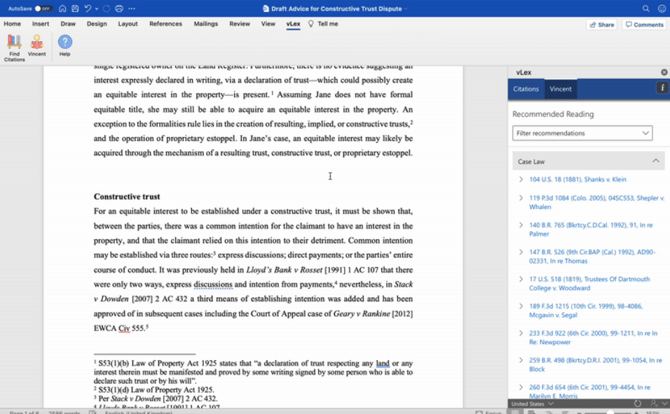Click the Tell me lightbulb
Image resolution: width=670 pixels, height=414 pixels.
coord(311,24)
